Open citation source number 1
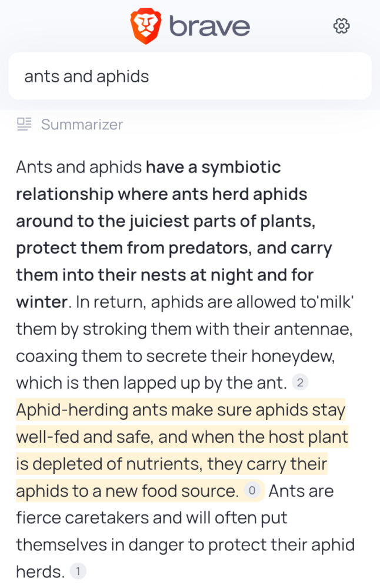Viewport: 380px width, 588px height. point(78,571)
